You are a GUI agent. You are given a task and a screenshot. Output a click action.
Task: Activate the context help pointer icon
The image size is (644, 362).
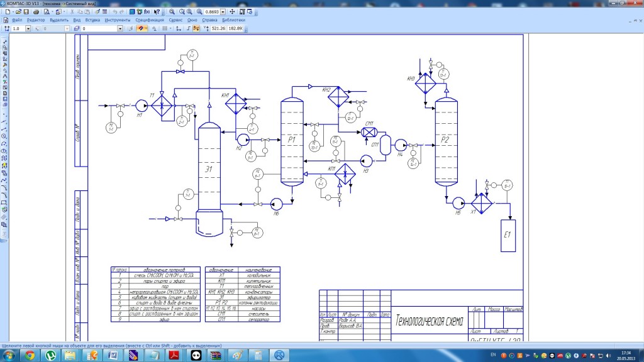point(157,12)
